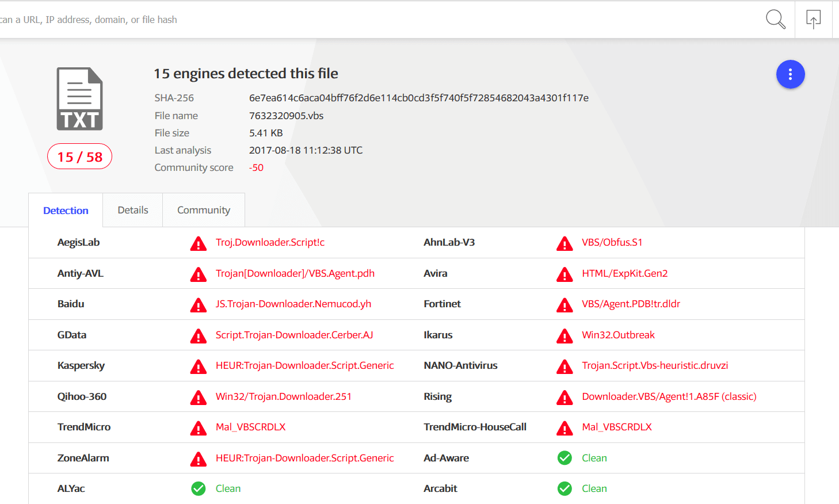Click the TXT file type icon
Viewport: 839px width, 504px height.
click(x=79, y=99)
